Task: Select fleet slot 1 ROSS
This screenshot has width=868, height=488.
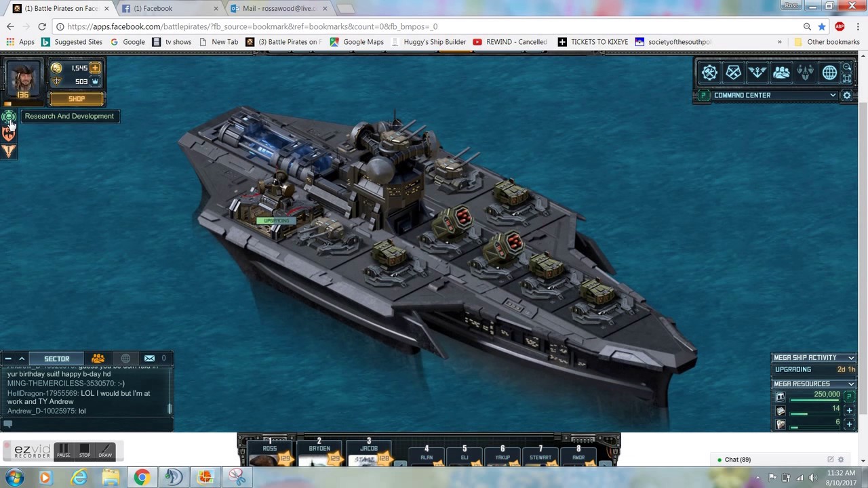Action: [270, 453]
